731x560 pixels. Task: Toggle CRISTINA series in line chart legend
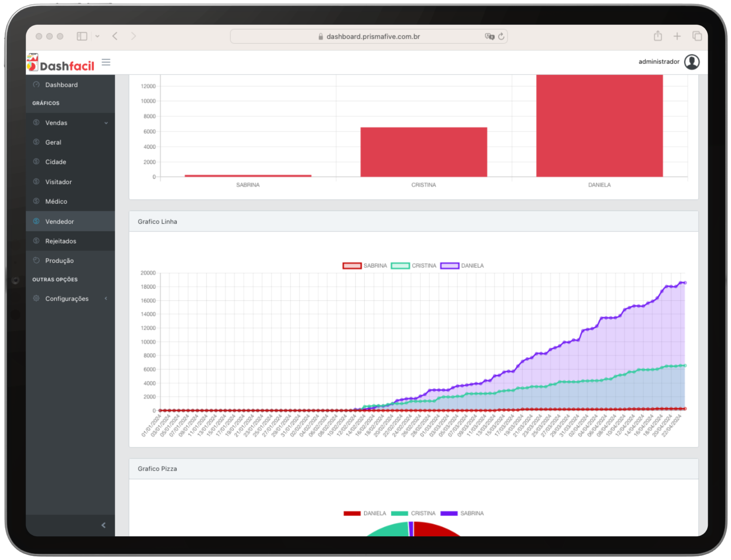tap(400, 265)
